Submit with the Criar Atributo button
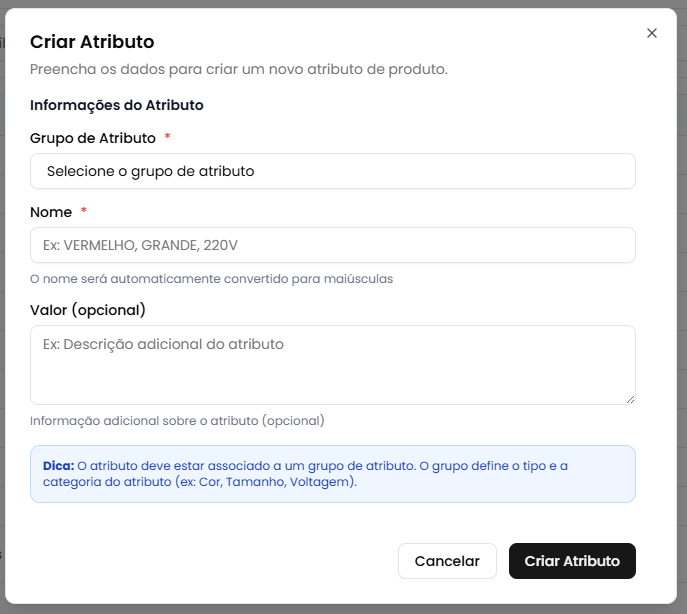This screenshot has height=614, width=687. [x=572, y=561]
